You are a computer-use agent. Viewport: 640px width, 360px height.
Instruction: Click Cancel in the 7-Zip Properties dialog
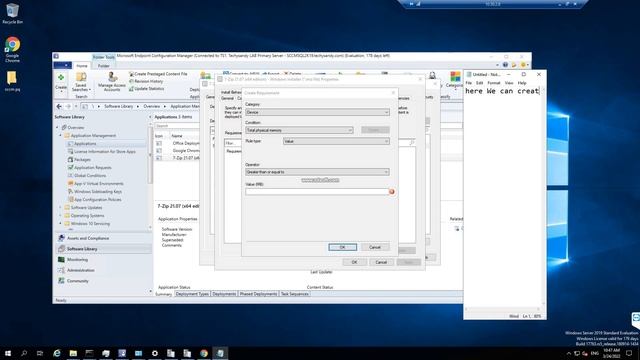coord(381,262)
